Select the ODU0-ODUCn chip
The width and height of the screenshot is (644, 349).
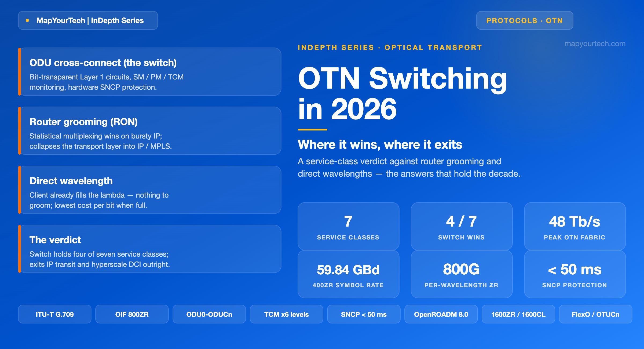click(209, 314)
